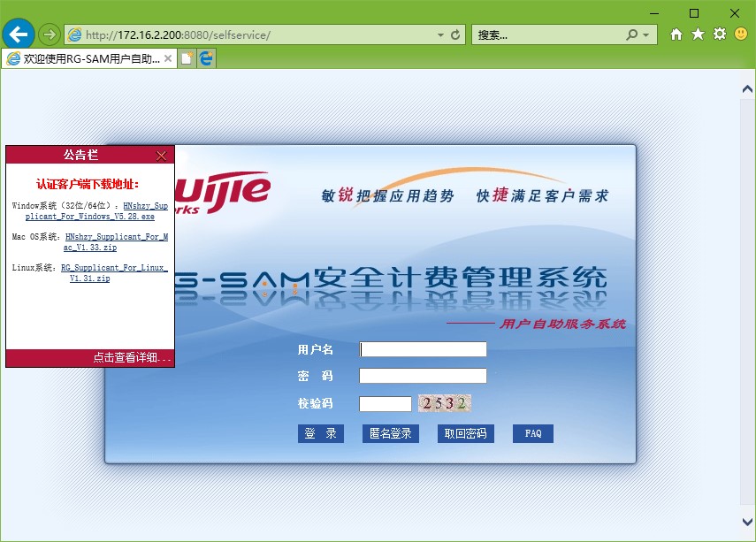756x542 pixels.
Task: Download HNshzy Supplicant For Mac V1.33.zip
Action: point(116,242)
